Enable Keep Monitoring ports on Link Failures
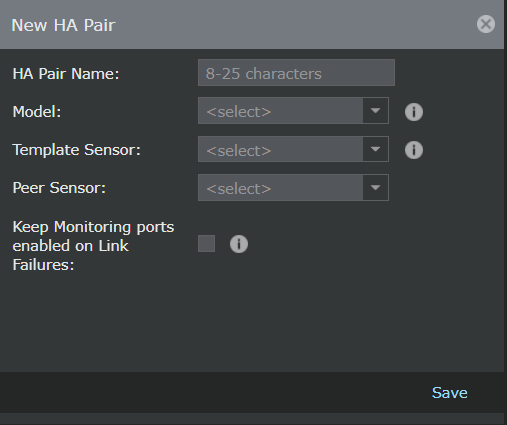The height and width of the screenshot is (425, 507). 206,243
